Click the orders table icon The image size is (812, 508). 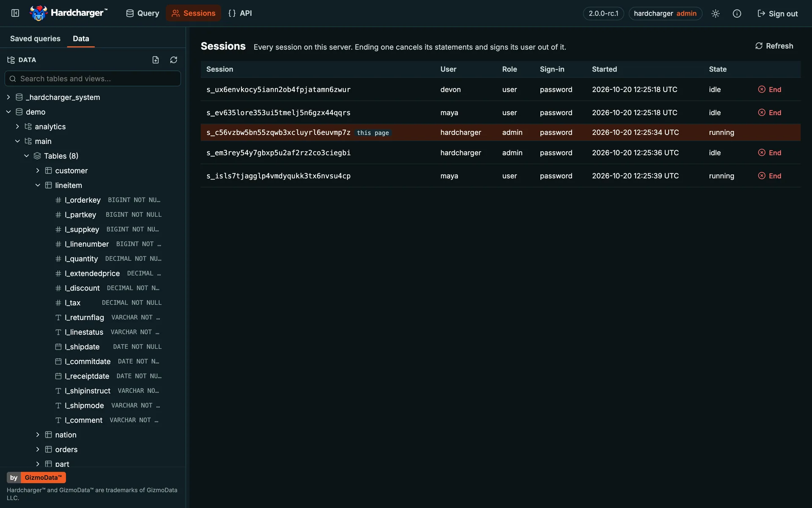49,449
